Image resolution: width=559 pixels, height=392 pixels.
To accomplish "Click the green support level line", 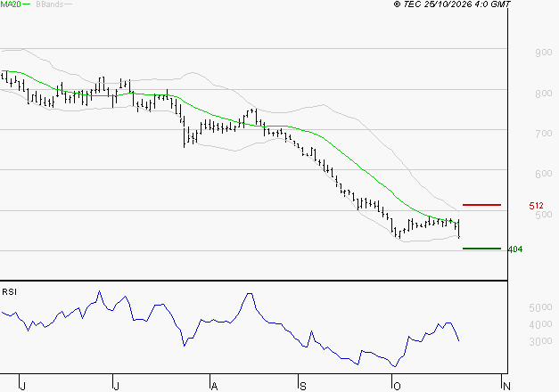I will 481,249.
